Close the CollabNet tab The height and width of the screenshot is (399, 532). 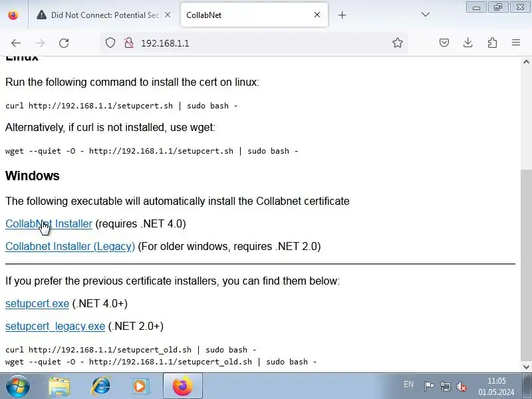[317, 15]
